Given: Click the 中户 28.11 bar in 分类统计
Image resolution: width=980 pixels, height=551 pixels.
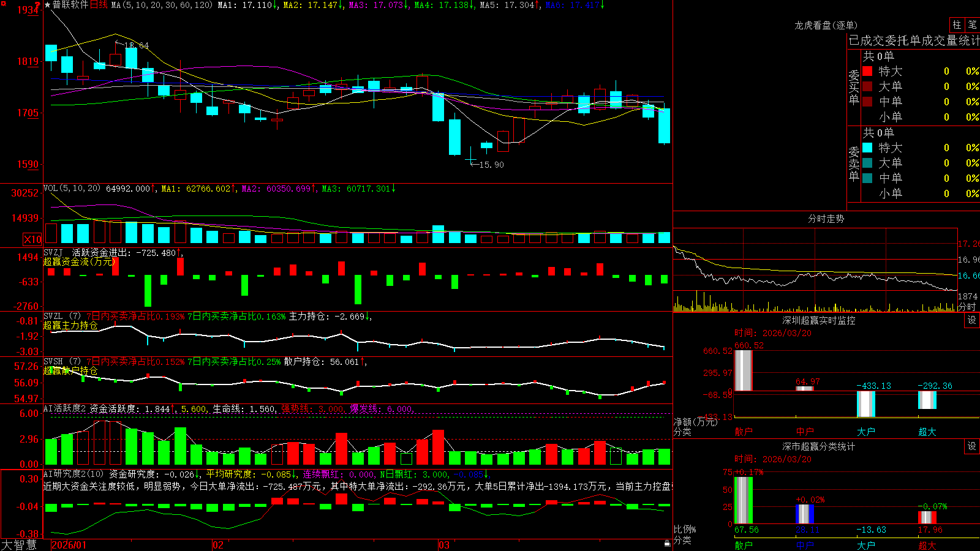Looking at the screenshot, I should 804,514.
